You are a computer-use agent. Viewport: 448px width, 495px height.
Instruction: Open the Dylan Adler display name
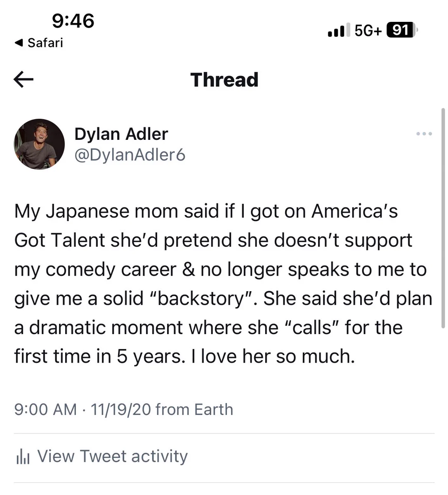pyautogui.click(x=121, y=134)
